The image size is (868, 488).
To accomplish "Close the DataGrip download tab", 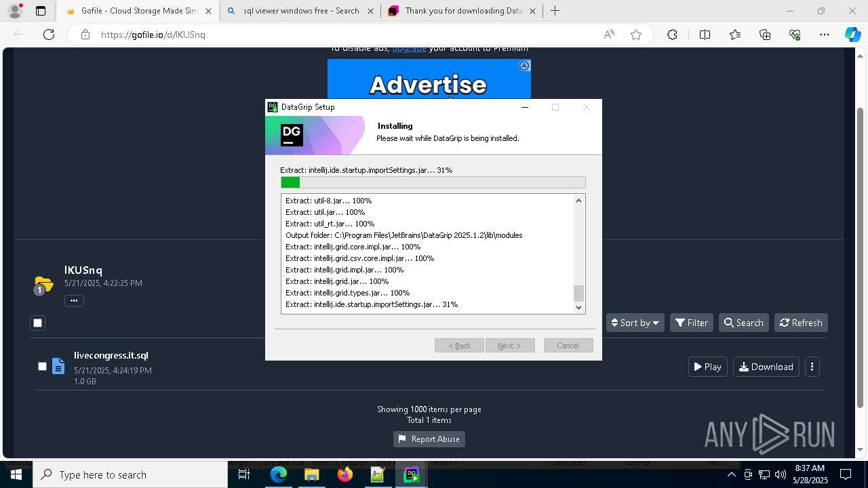I will 532,11.
